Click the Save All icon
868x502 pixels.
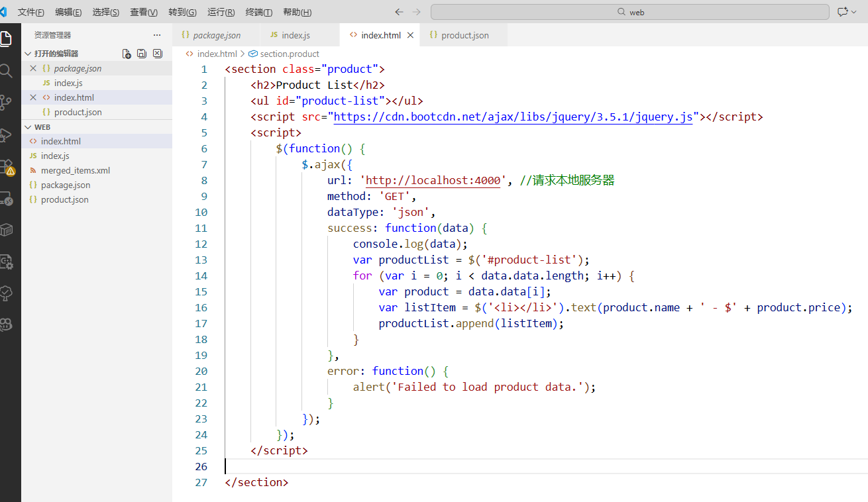tap(142, 54)
